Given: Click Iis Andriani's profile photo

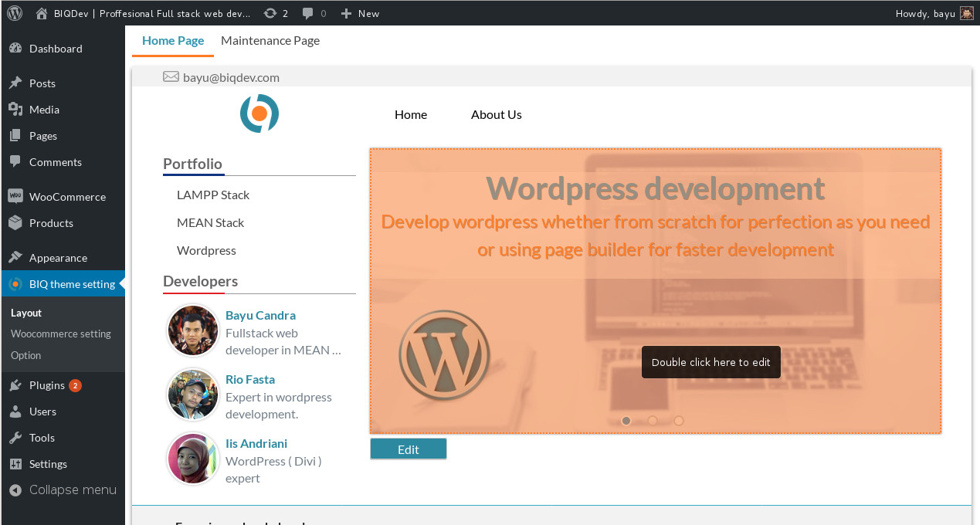Looking at the screenshot, I should pos(193,459).
